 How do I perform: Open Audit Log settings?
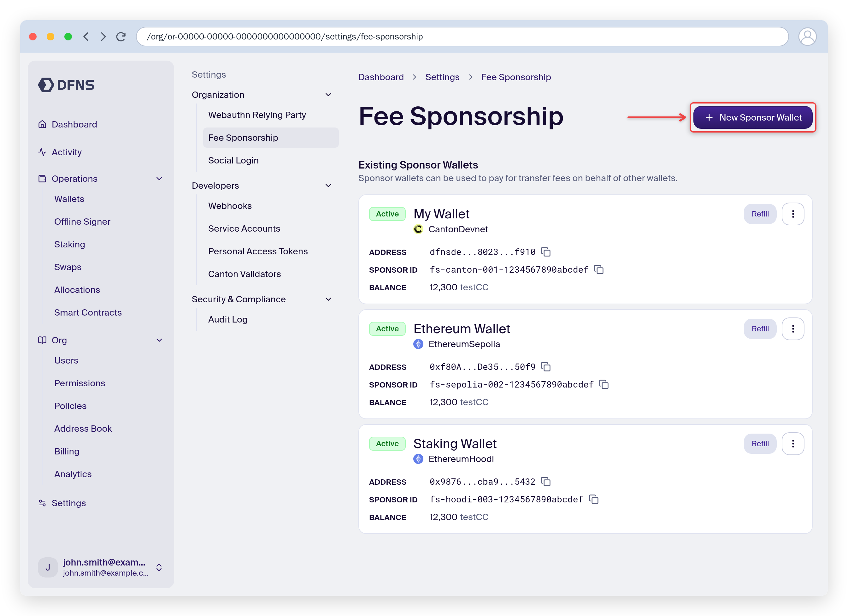coord(228,319)
